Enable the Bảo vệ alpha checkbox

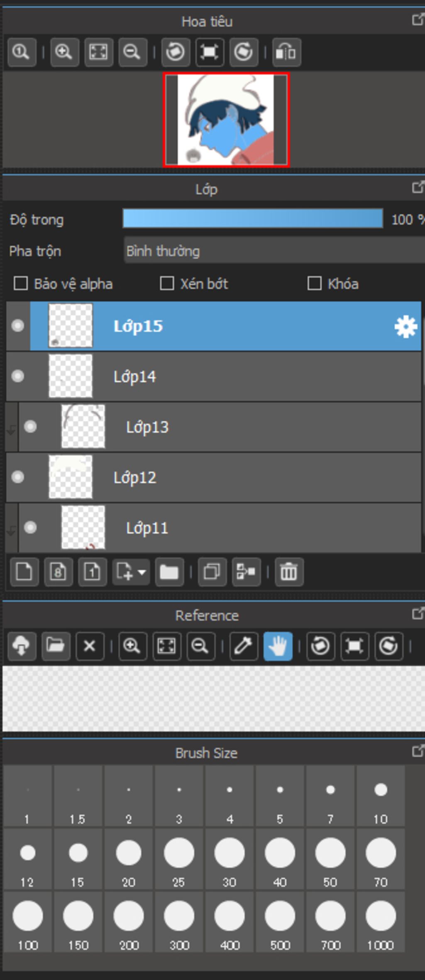21,284
